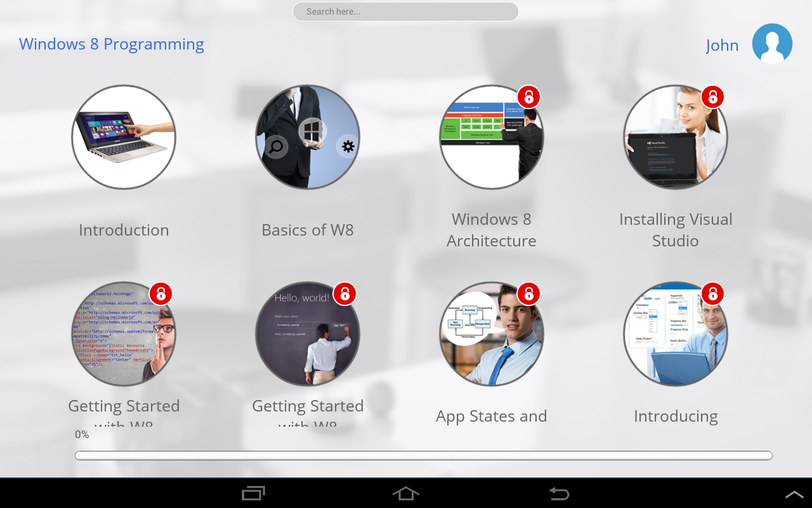Click the course progress bar
The image size is (812, 508).
click(424, 455)
